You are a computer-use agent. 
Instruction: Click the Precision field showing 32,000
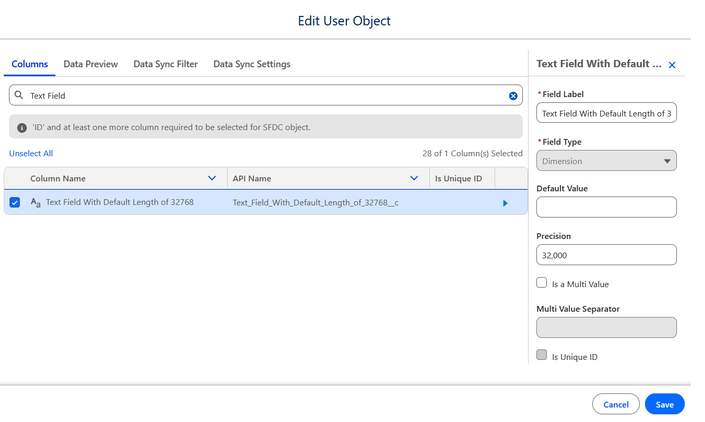click(x=606, y=255)
